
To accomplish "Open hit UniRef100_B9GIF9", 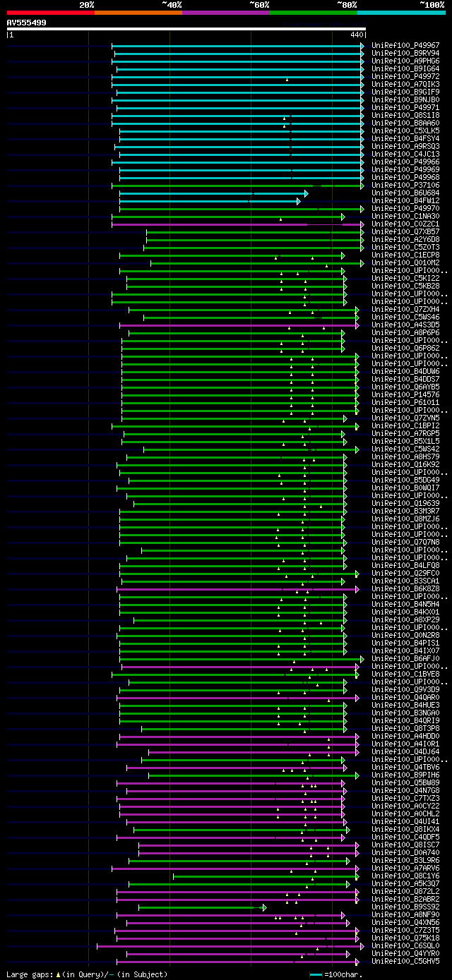I will [405, 92].
